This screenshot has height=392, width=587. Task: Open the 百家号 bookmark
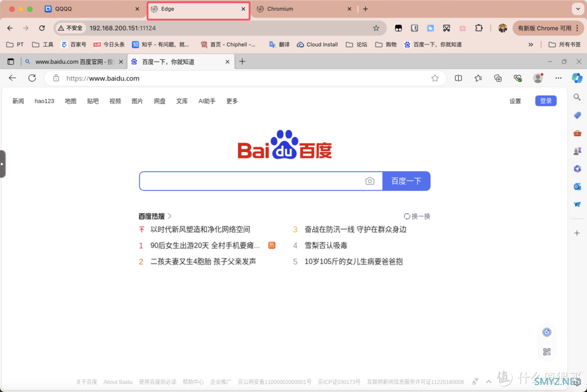[x=74, y=45]
